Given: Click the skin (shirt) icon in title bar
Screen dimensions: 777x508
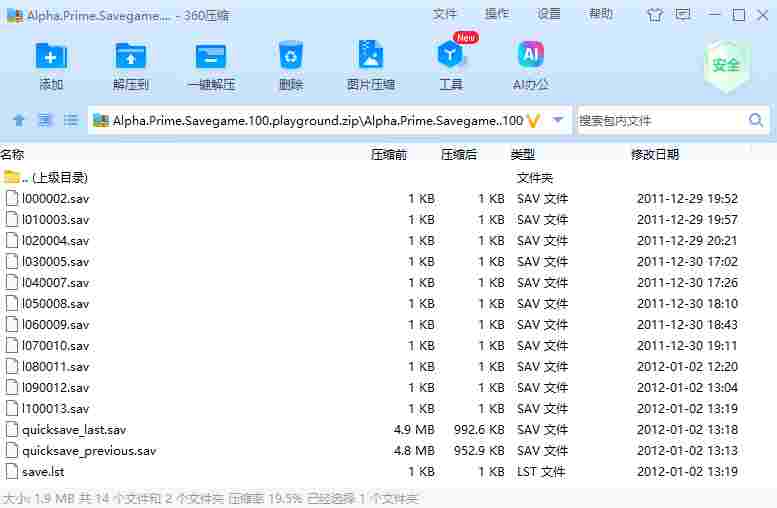Looking at the screenshot, I should point(655,15).
